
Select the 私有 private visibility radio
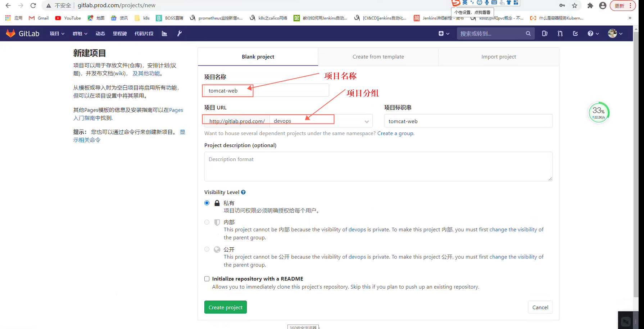(207, 203)
